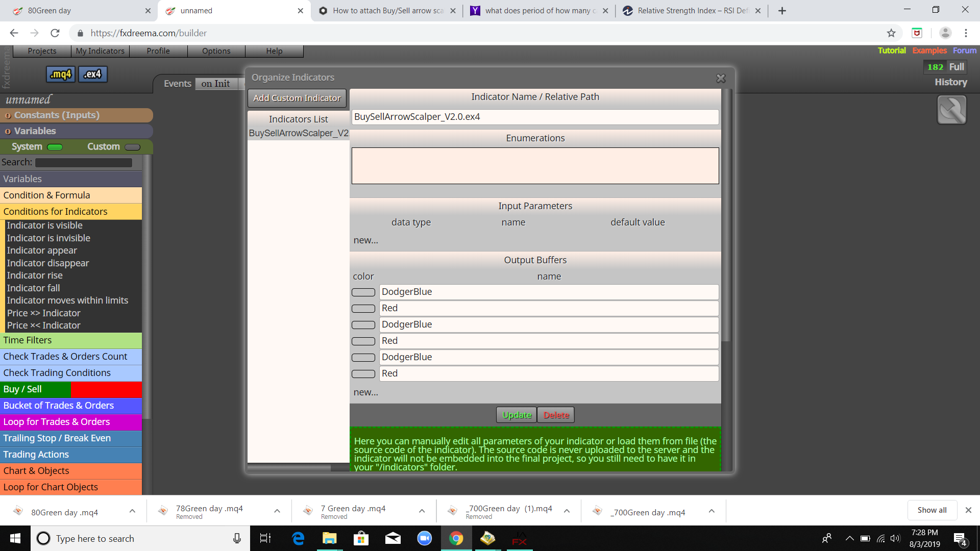Pick color for first DodgerBlue buffer
The width and height of the screenshot is (980, 551).
point(363,292)
